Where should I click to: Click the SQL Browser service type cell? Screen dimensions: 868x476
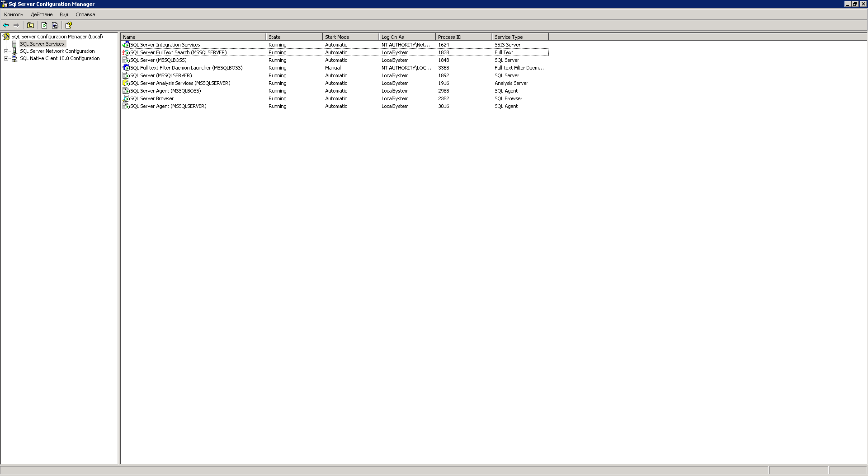pos(508,98)
